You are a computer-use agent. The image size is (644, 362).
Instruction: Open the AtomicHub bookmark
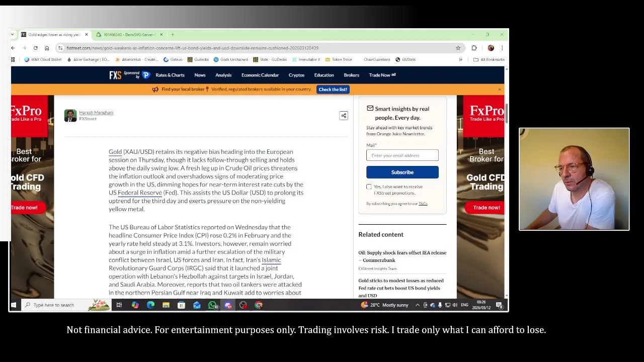(136, 59)
